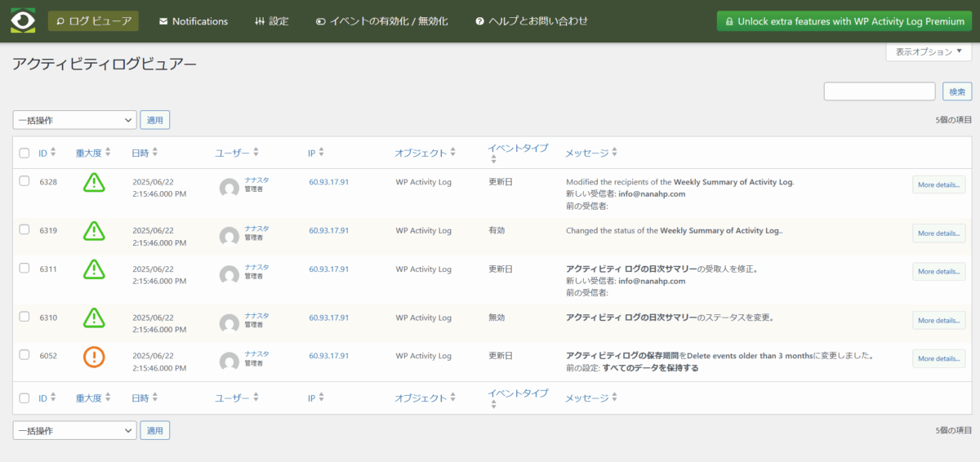Sort by オブジェクト in header row
The image size is (980, 462).
(425, 153)
